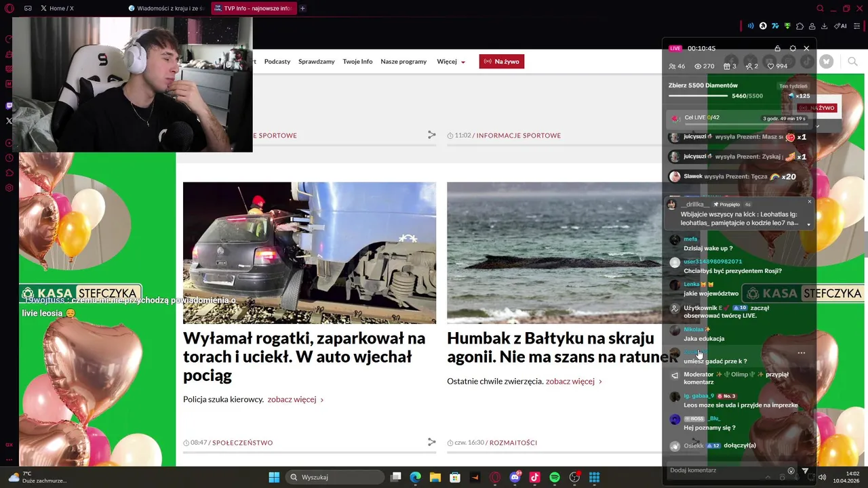Click the Na żywo live button

click(502, 62)
